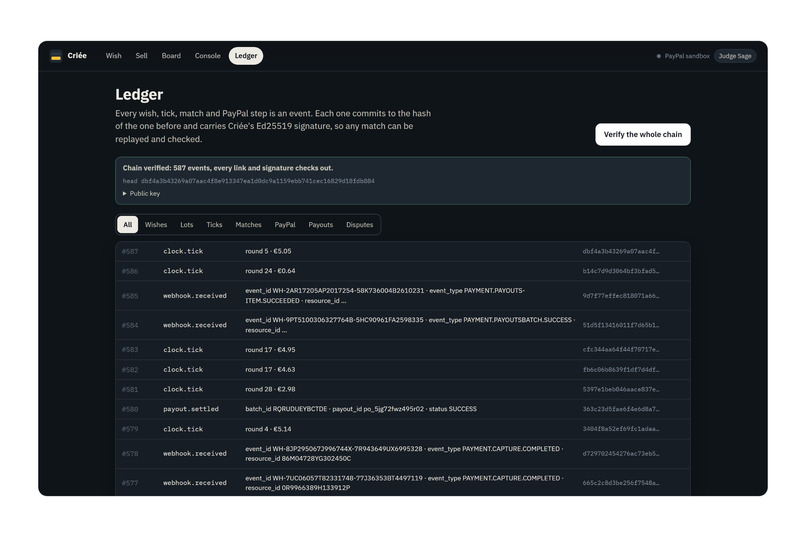Select event number #586
This screenshot has width=806, height=537.
coord(130,271)
